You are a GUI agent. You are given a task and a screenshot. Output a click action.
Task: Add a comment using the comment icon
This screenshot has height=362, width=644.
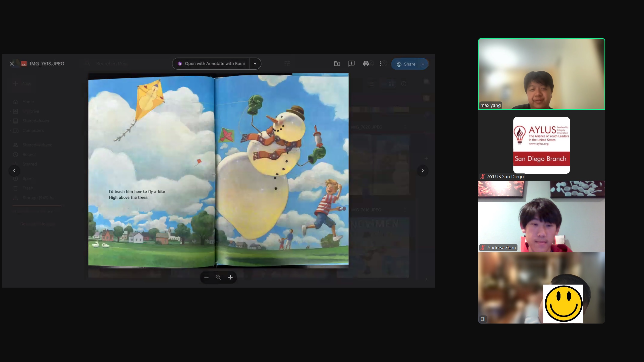(351, 64)
